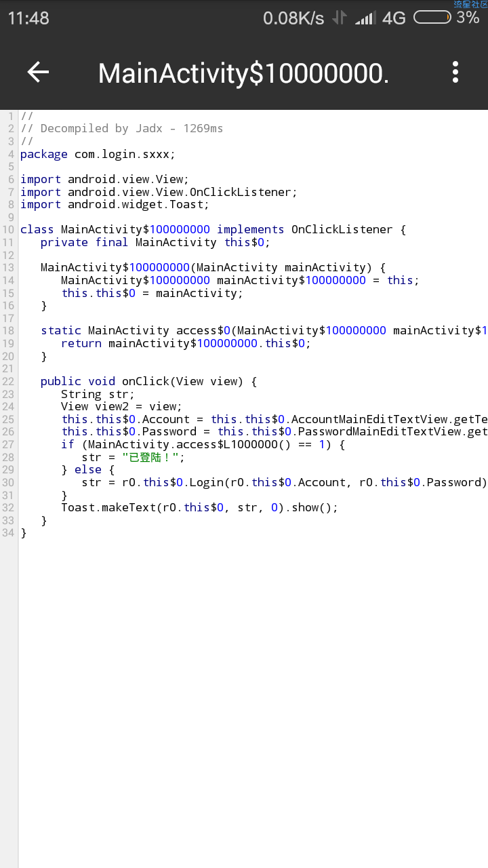
Task: Tap the data transfer arrows icon
Action: 340,18
